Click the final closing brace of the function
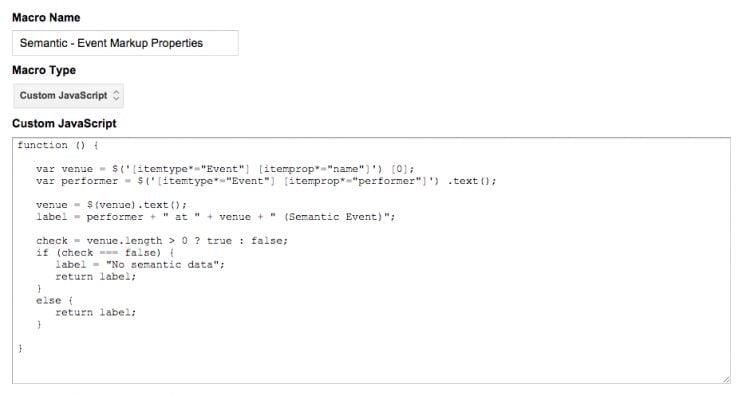The image size is (738, 395). [20, 348]
